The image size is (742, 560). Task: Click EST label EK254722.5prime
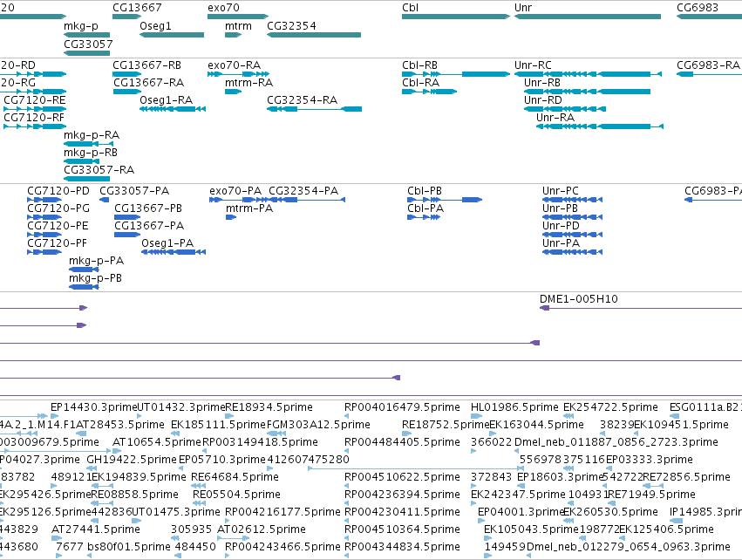(610, 407)
